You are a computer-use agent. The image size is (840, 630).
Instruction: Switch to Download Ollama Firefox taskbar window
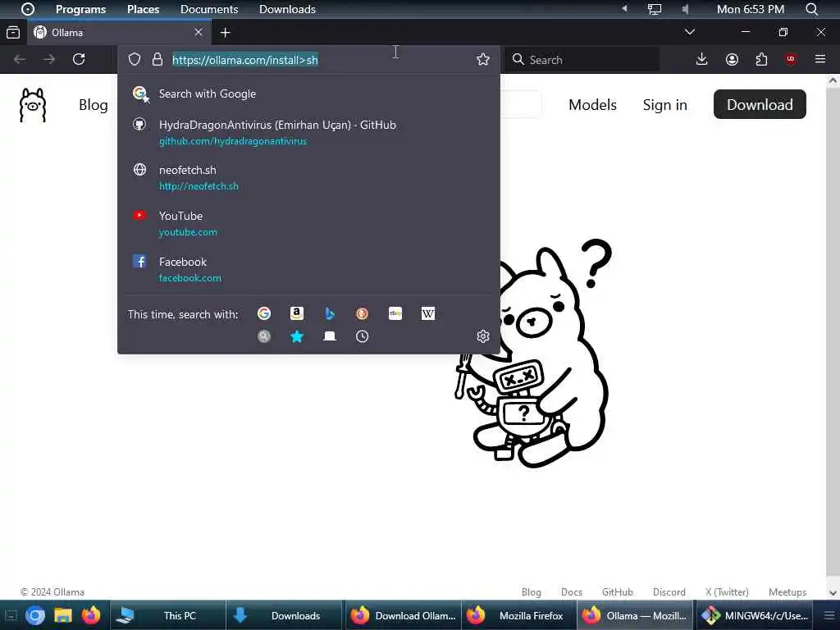click(403, 615)
